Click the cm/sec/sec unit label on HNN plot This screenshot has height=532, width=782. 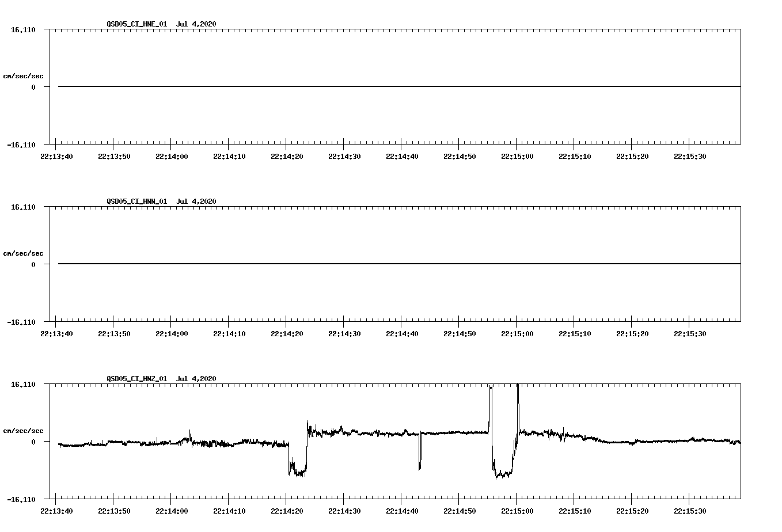[x=23, y=253]
